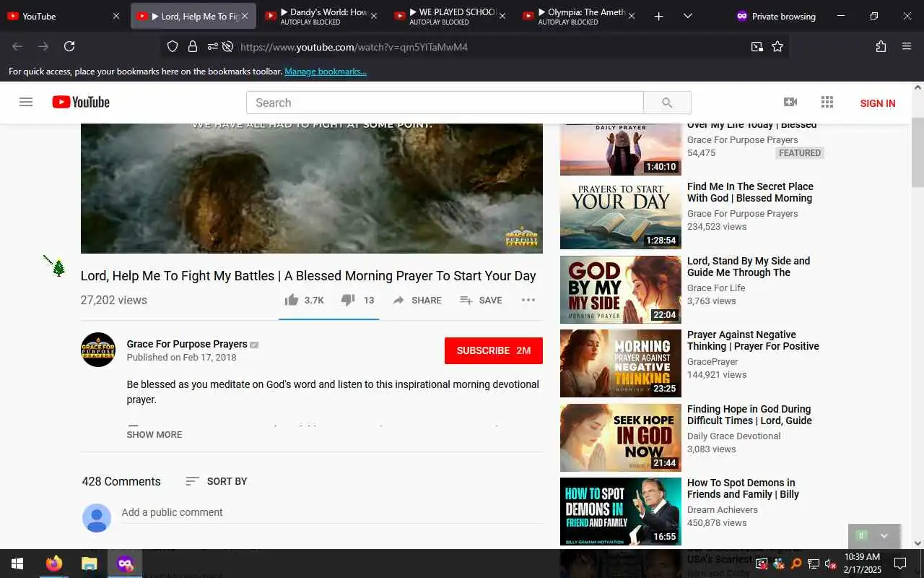Expand description with SHOW MORE

pyautogui.click(x=154, y=434)
